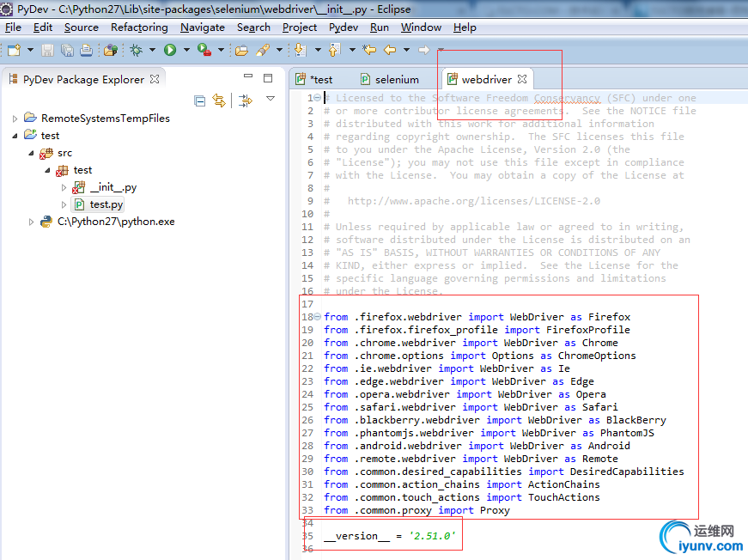The height and width of the screenshot is (560, 748).
Task: Expand the C:\Python27\python.exe node
Action: click(x=32, y=222)
